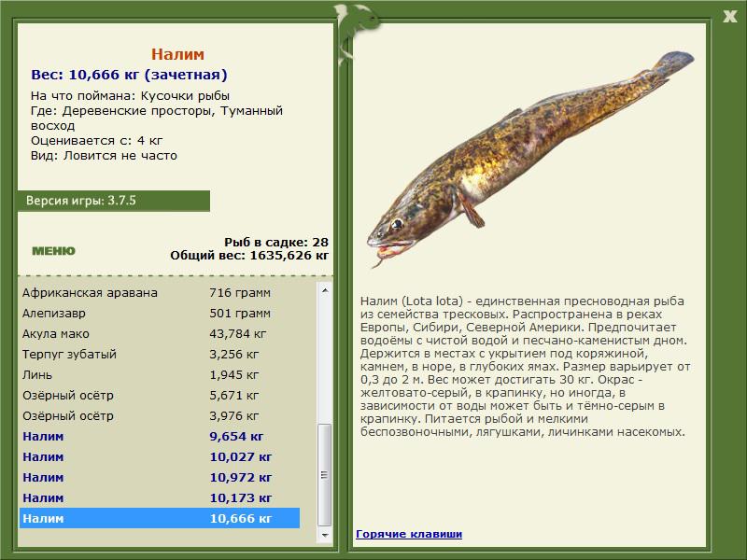This screenshot has height=560, width=747.
Task: Click the Общий вес: 1635,626 кг text
Action: coord(249,255)
